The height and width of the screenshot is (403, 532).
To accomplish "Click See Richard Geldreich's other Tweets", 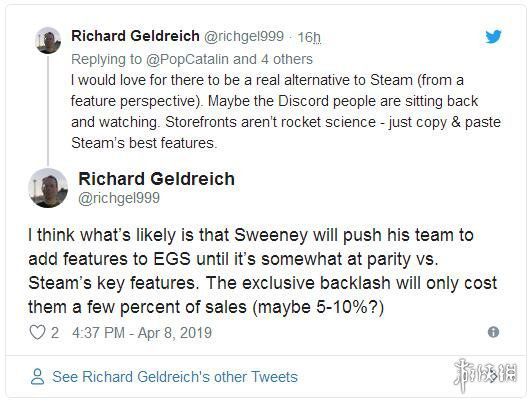I will coord(175,377).
